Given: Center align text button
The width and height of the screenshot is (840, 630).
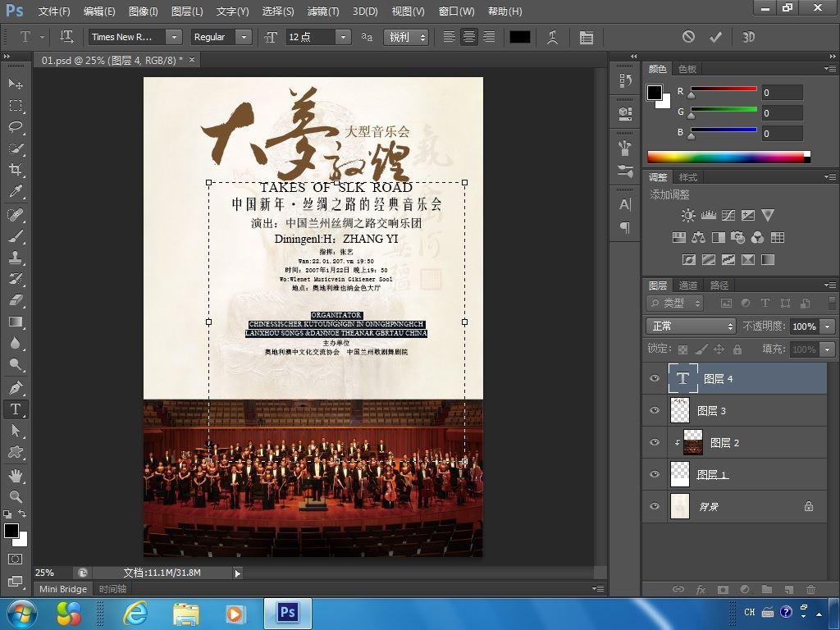Looking at the screenshot, I should [468, 37].
